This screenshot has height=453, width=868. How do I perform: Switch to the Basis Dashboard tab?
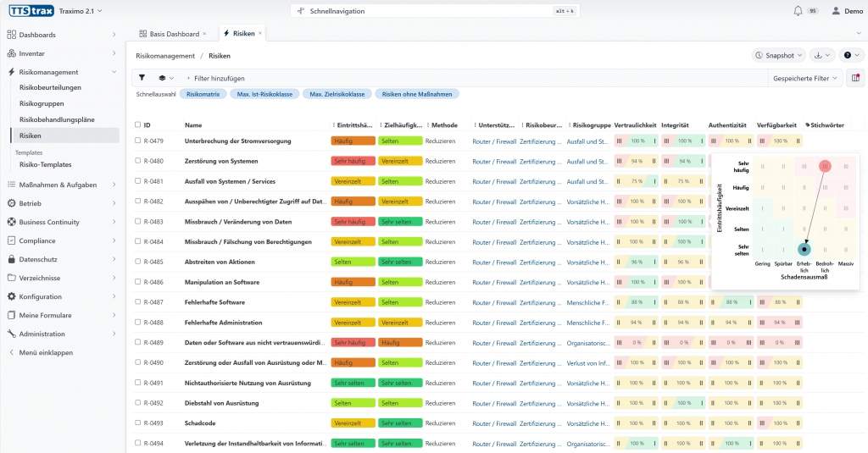tap(173, 34)
